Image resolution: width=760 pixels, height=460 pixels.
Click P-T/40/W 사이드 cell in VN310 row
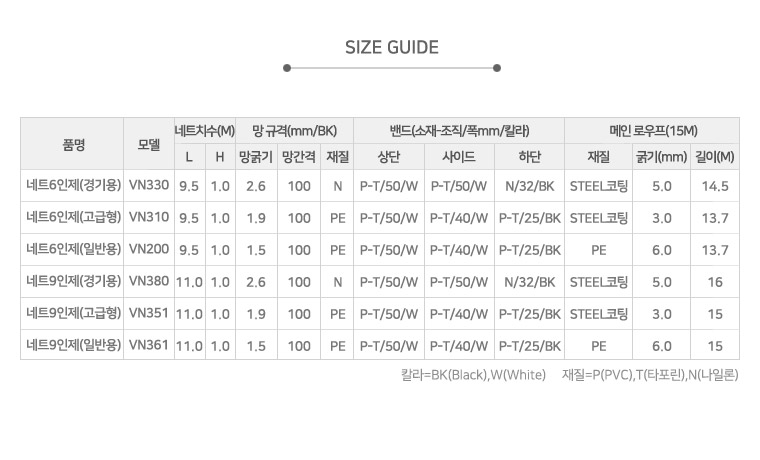coord(459,218)
